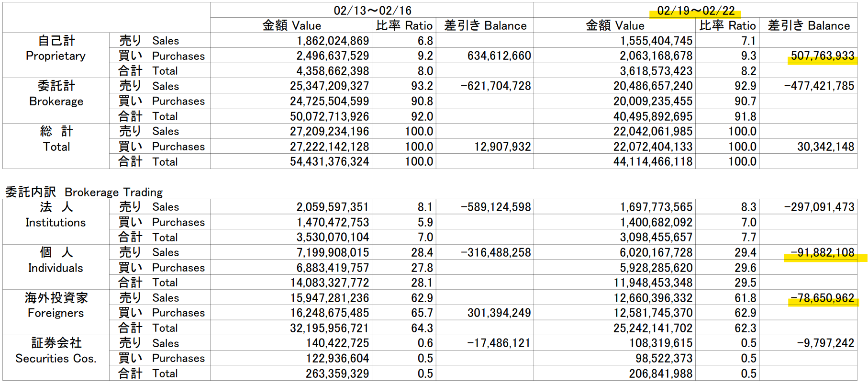Select the 44,114,466,118 total value cell

(x=653, y=162)
